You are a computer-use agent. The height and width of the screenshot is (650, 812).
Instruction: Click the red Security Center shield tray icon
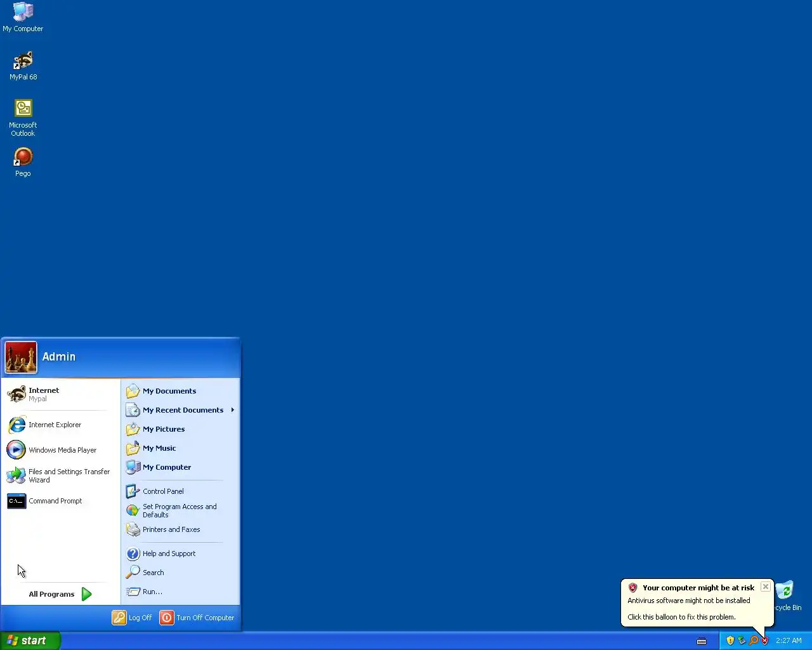pyautogui.click(x=764, y=640)
